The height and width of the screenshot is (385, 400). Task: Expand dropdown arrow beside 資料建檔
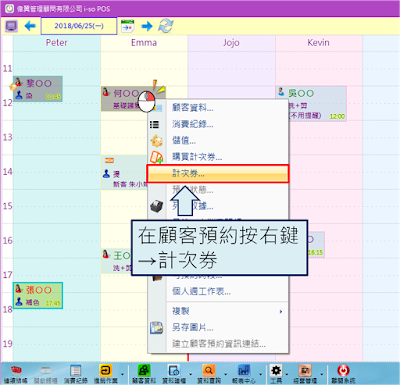point(191,374)
